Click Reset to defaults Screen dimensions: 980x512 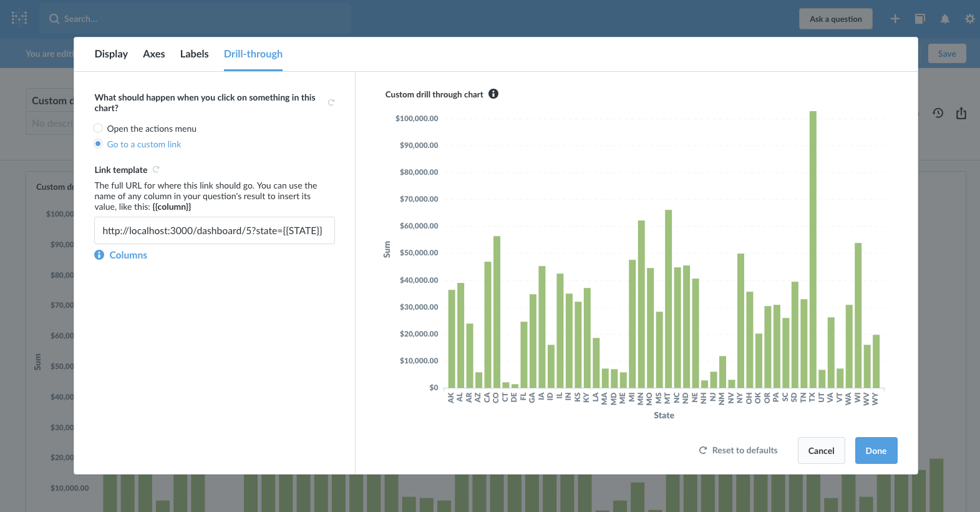(x=739, y=450)
